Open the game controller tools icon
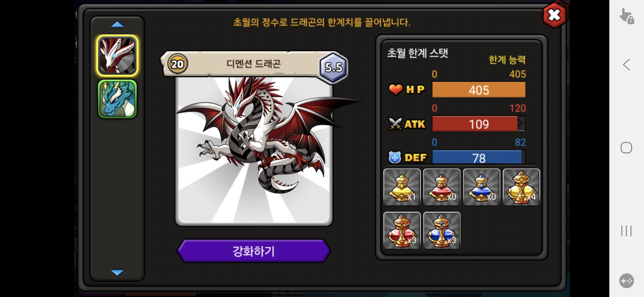This screenshot has height=297, width=644. (627, 281)
